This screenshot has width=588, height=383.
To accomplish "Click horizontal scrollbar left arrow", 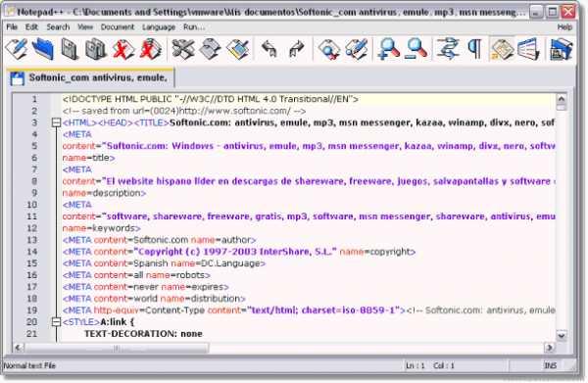I will [x=18, y=348].
